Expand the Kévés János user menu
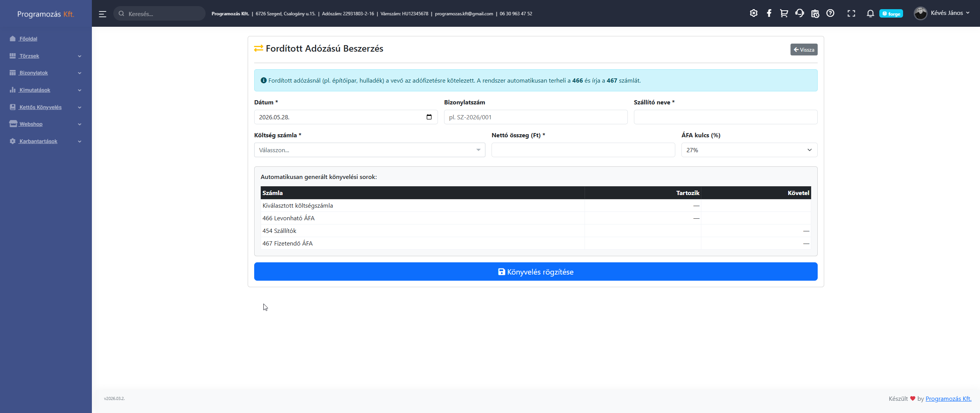Viewport: 980px width, 413px height. pos(942,13)
